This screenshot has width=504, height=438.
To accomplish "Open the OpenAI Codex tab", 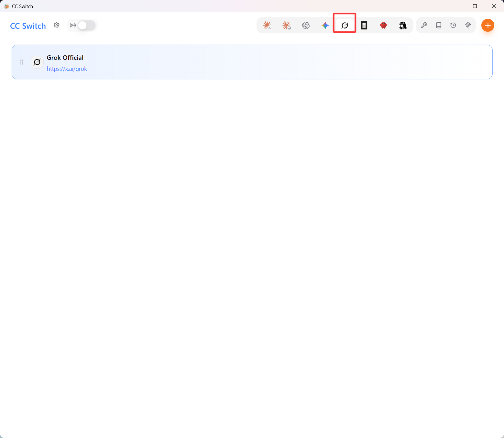I will point(306,25).
